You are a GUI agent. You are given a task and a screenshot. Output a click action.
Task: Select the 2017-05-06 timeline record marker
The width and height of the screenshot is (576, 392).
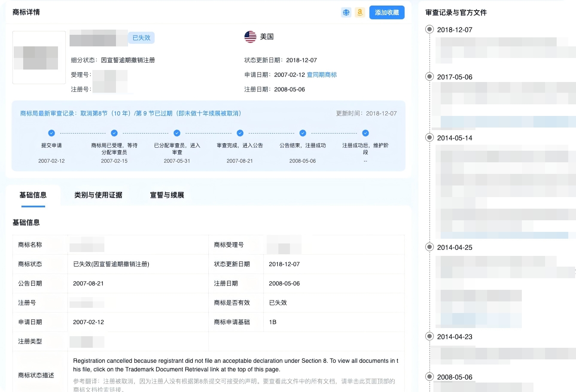(x=430, y=77)
